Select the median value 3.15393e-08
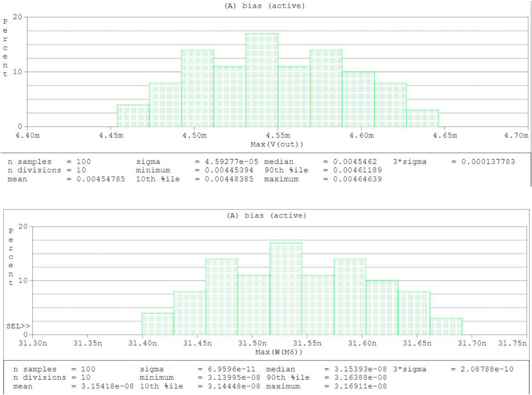The width and height of the screenshot is (532, 395). (x=360, y=369)
